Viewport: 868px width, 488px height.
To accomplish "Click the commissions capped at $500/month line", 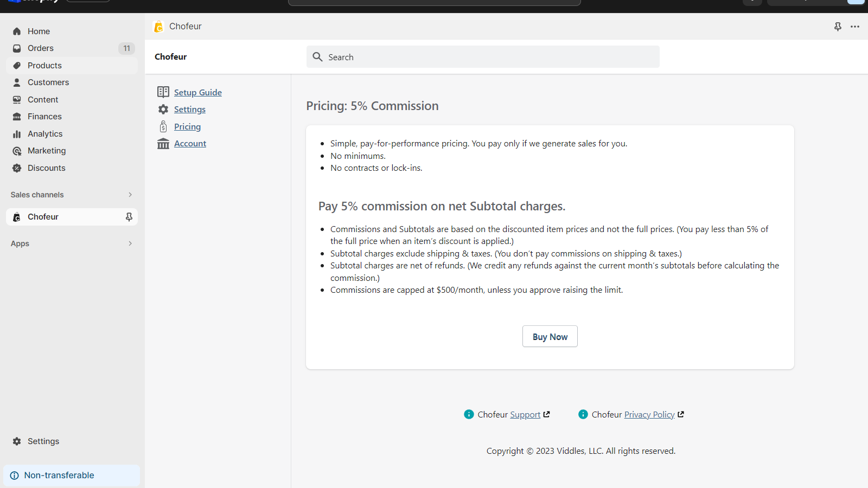I will 476,290.
